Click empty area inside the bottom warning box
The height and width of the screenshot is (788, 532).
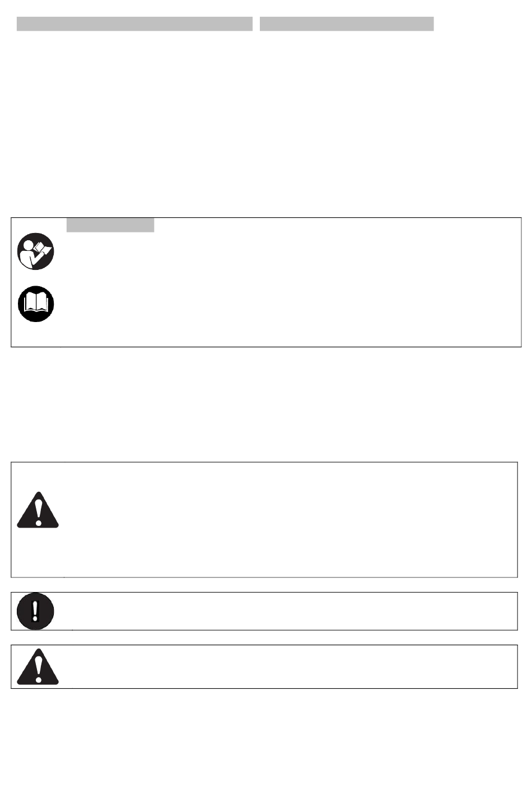point(280,667)
